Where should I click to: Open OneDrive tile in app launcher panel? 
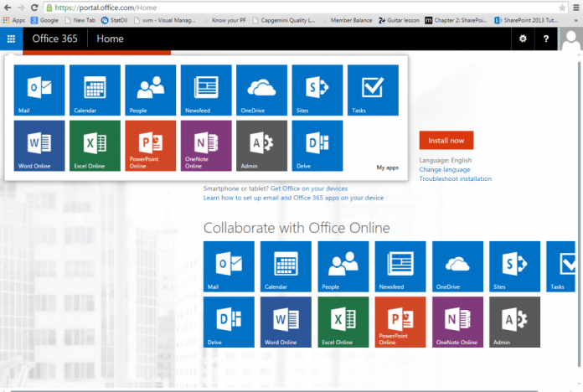click(261, 90)
